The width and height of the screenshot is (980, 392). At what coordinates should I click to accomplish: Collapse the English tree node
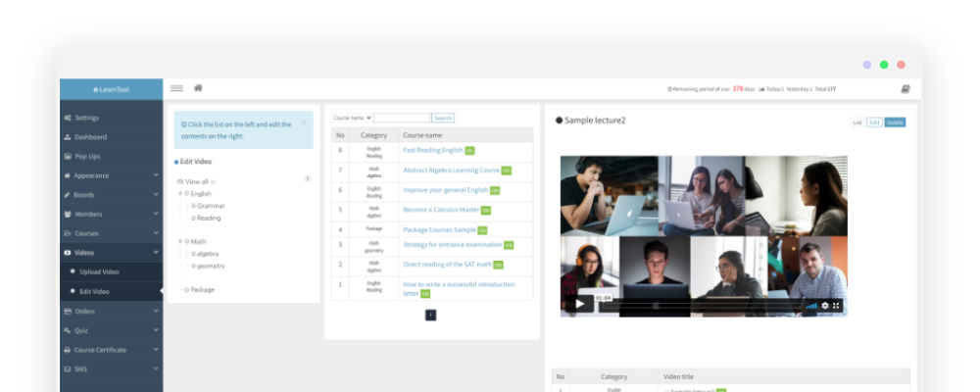pyautogui.click(x=180, y=194)
